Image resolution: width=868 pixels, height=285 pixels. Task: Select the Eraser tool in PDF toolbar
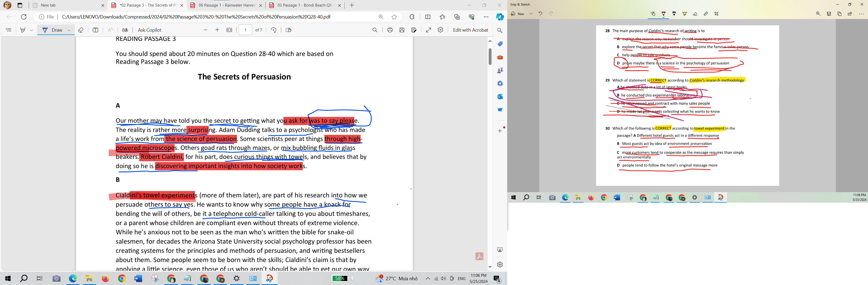[81, 30]
